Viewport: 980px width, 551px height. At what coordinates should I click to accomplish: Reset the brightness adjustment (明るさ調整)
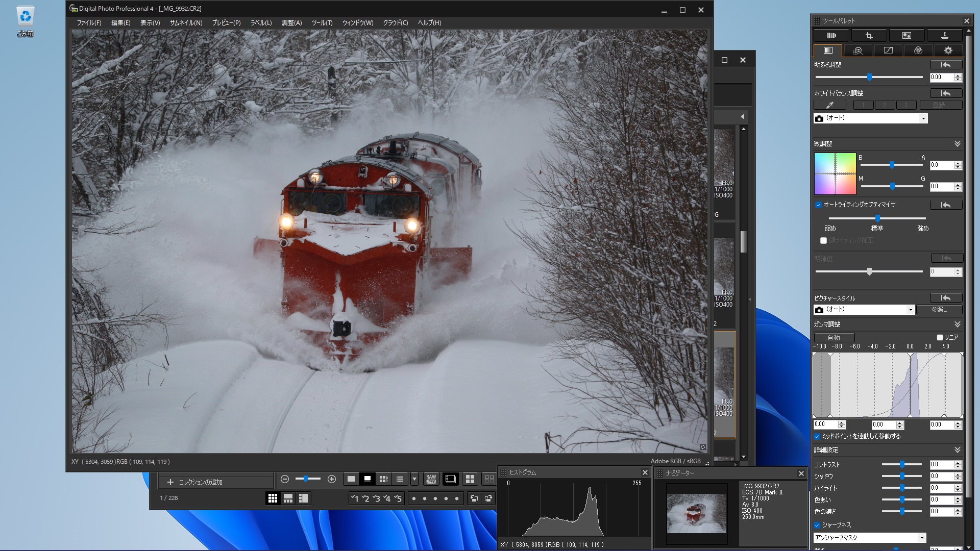point(946,65)
